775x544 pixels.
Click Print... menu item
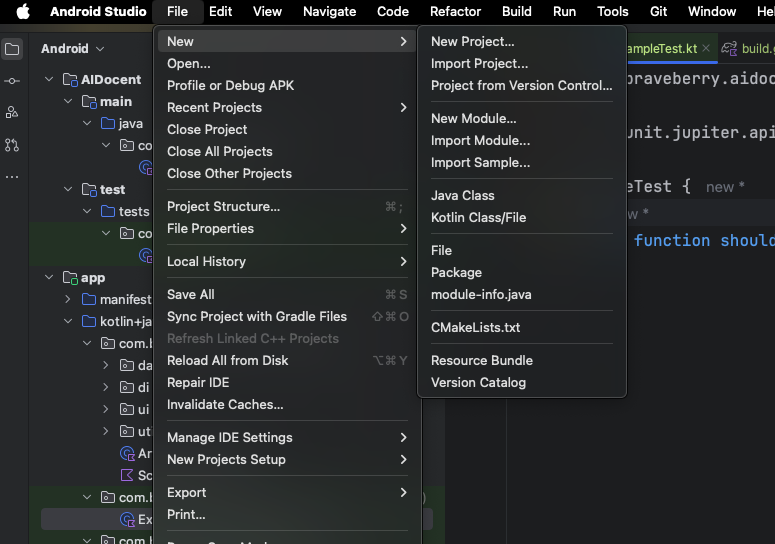tap(288, 515)
